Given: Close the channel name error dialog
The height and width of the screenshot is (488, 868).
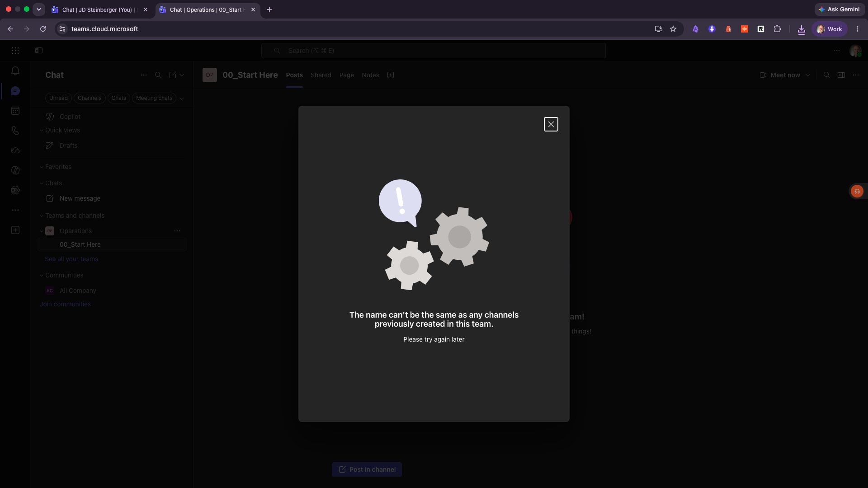Looking at the screenshot, I should click(x=551, y=124).
